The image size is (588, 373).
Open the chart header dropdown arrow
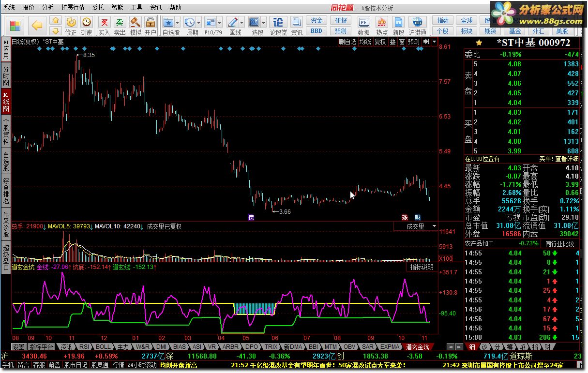(433, 42)
